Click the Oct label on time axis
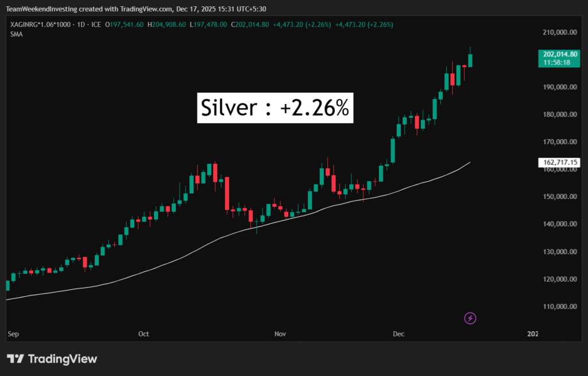Image resolution: width=588 pixels, height=376 pixels. tap(144, 333)
